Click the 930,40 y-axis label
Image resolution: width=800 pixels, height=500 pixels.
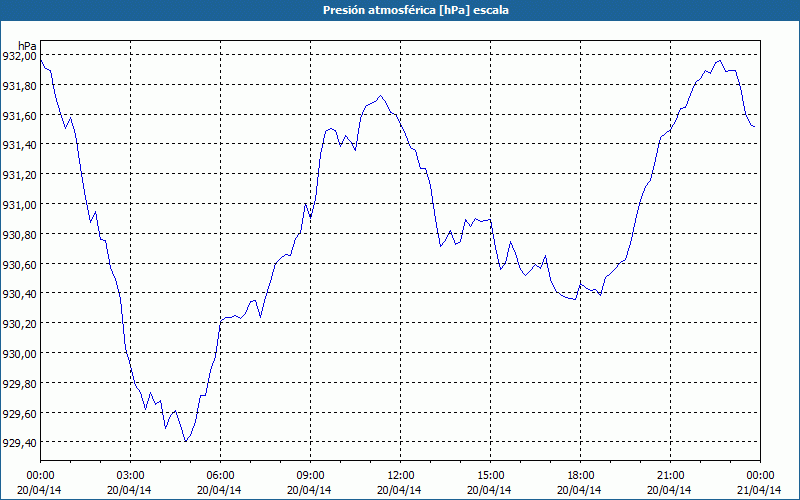click(20, 294)
